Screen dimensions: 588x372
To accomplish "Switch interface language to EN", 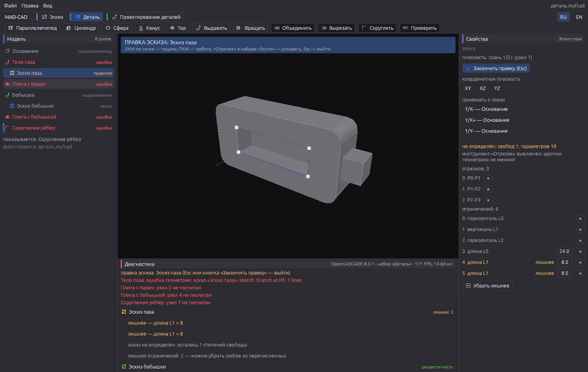I will [579, 17].
